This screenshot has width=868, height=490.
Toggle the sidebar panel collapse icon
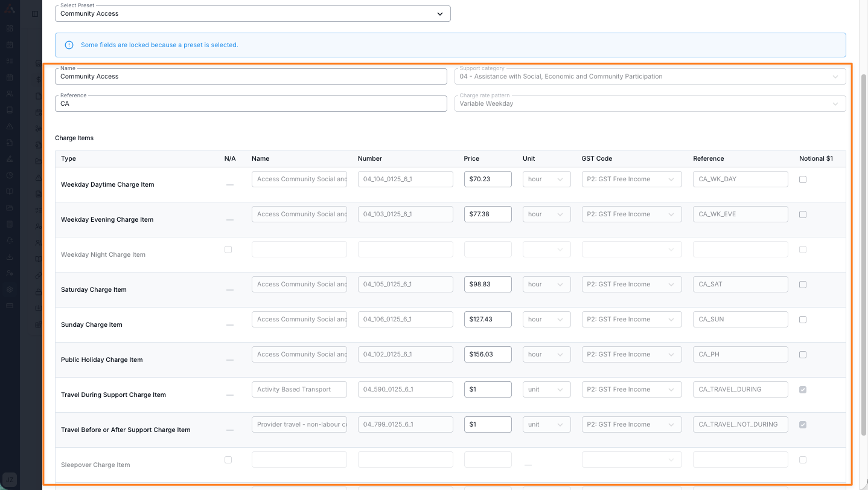(x=35, y=13)
